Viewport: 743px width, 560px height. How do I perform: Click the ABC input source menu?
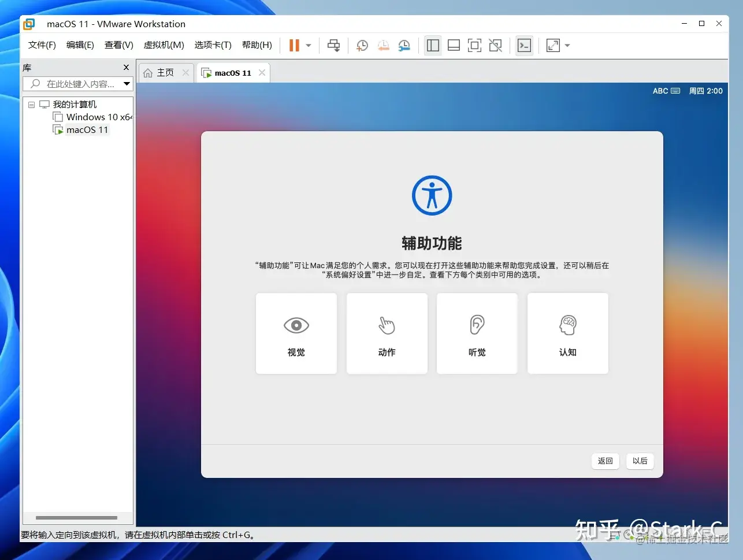[x=666, y=91]
